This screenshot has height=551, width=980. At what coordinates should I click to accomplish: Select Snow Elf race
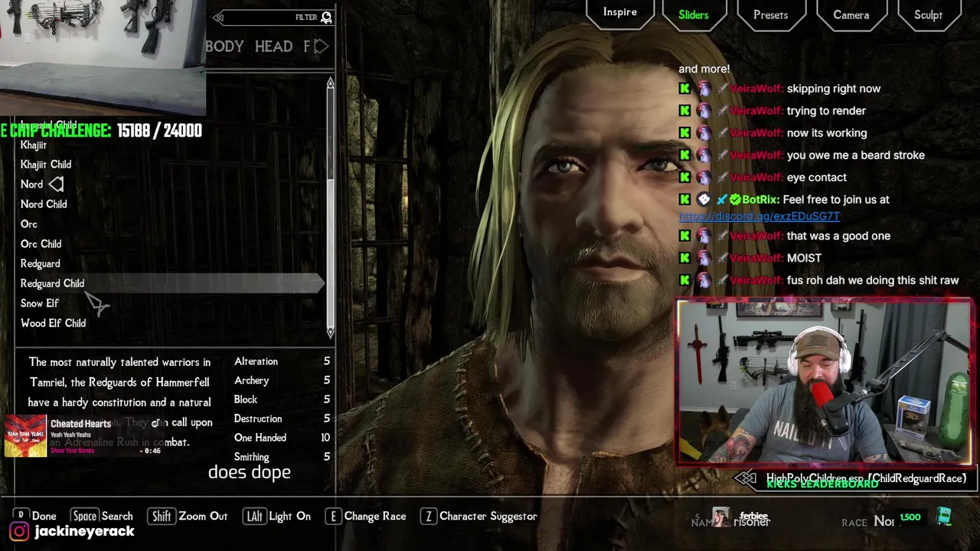40,304
